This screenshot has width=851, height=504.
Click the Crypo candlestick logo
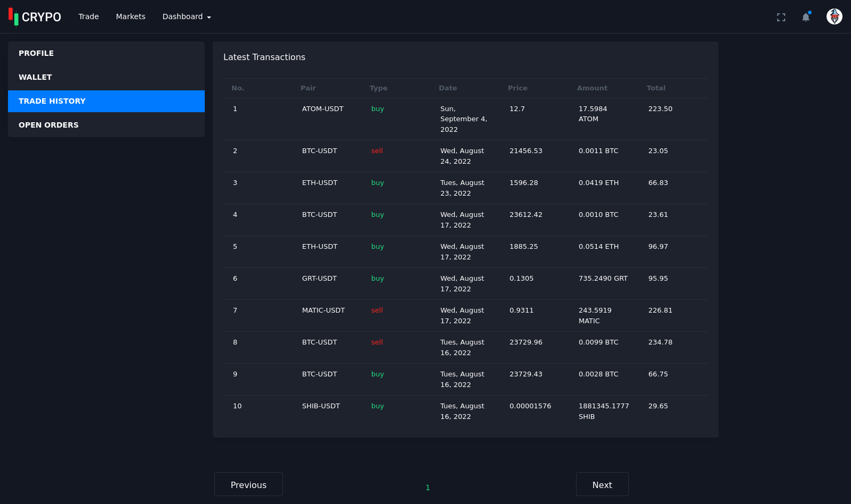point(35,16)
